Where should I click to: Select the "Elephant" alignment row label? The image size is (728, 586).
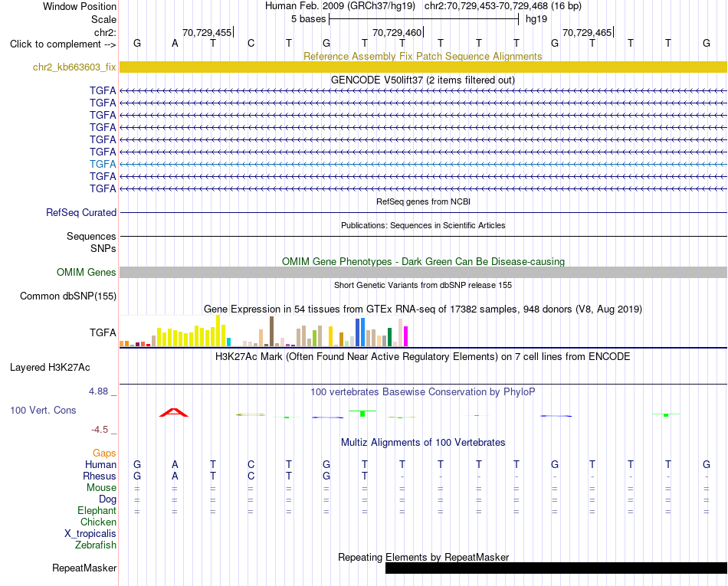[x=97, y=510]
